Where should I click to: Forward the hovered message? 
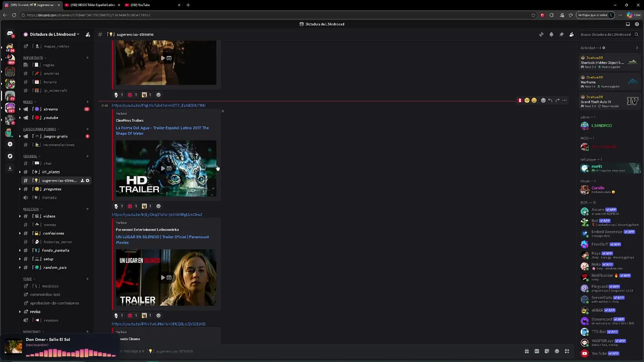[x=557, y=101]
